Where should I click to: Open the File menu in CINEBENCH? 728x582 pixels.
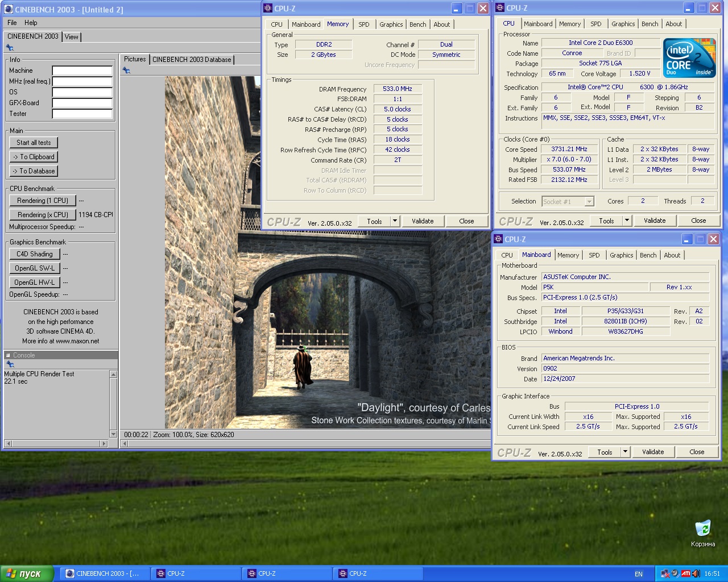click(x=12, y=23)
